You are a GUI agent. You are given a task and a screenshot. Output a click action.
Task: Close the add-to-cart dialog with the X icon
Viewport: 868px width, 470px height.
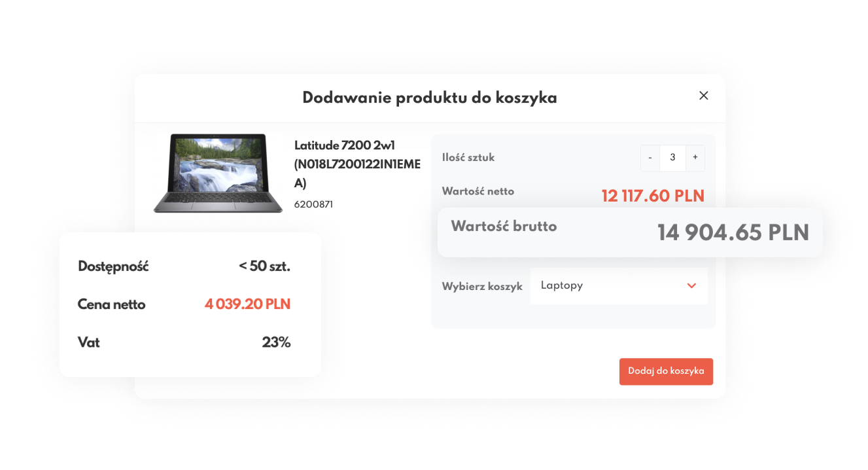[704, 96]
